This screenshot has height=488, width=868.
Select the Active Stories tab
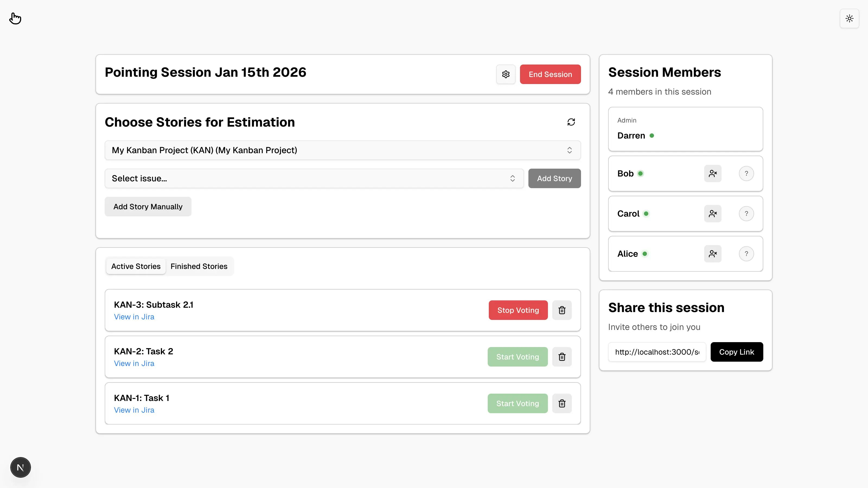(136, 266)
